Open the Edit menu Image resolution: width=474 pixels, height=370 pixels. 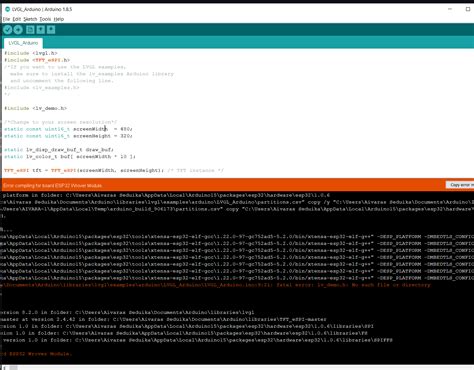pyautogui.click(x=17, y=19)
